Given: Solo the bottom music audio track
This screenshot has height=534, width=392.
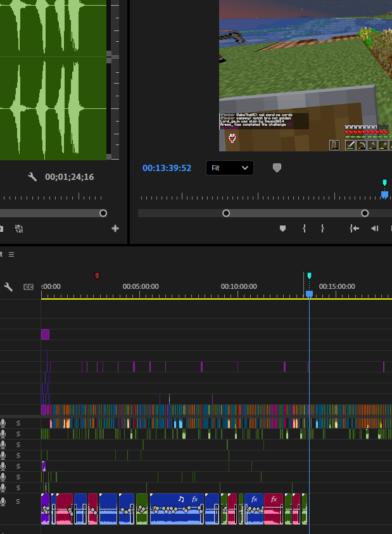Looking at the screenshot, I should (x=18, y=501).
